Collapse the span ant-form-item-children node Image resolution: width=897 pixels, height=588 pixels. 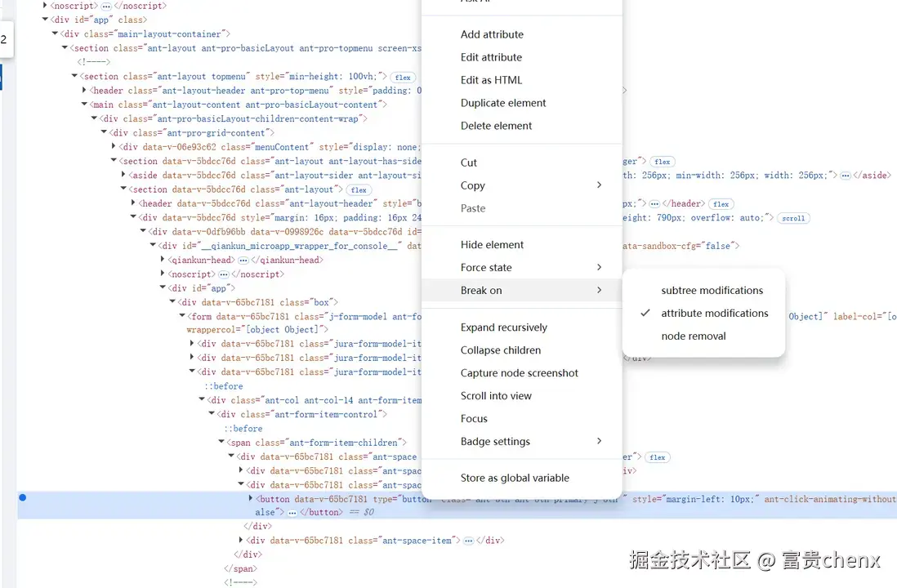(x=221, y=443)
